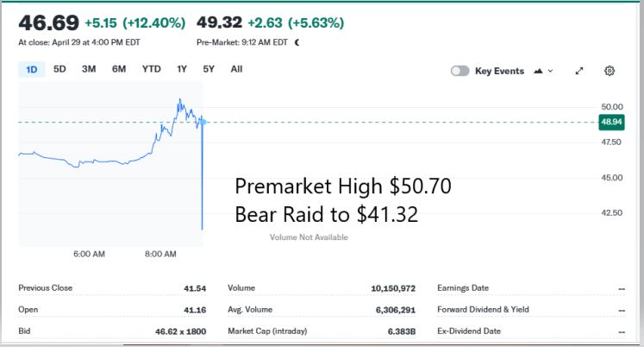Select the 1D range tab
The height and width of the screenshot is (347, 644).
pyautogui.click(x=32, y=70)
